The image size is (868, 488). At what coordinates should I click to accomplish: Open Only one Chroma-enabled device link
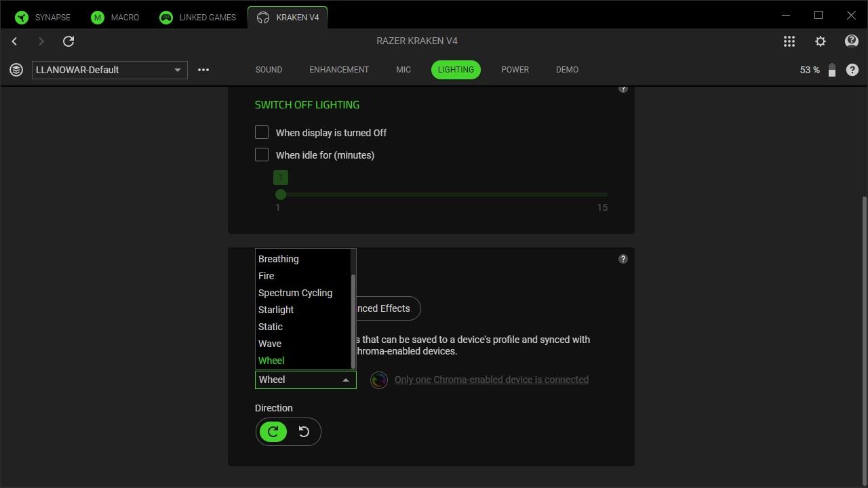492,380
